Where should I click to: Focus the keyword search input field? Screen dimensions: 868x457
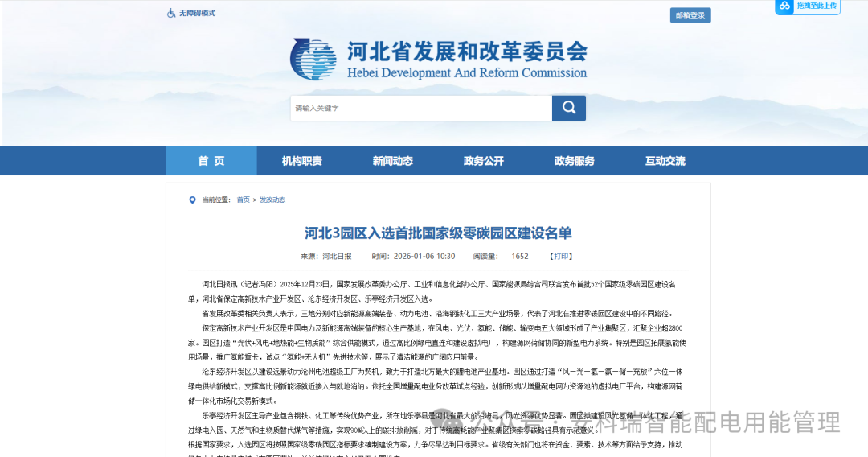pos(421,108)
